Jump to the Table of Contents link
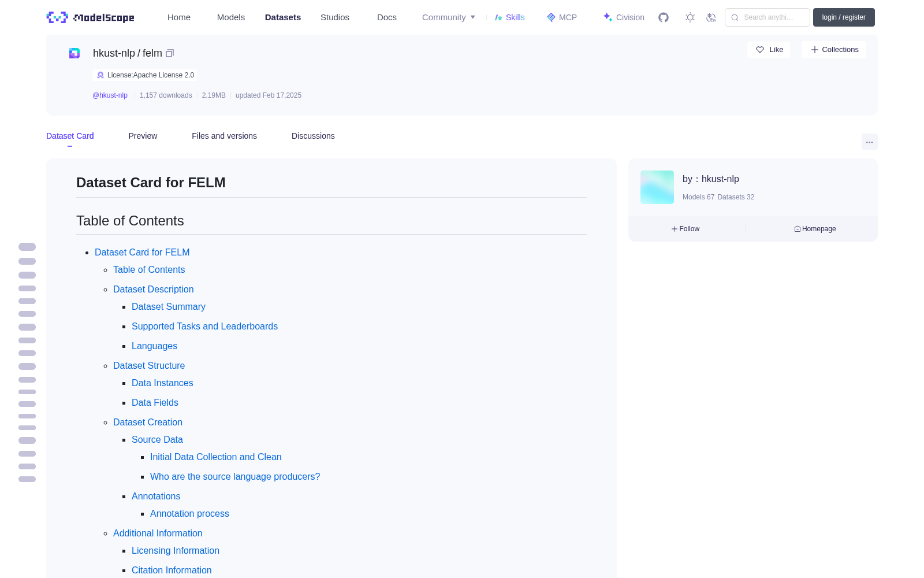Screen dimensions: 924x578 click(x=149, y=269)
